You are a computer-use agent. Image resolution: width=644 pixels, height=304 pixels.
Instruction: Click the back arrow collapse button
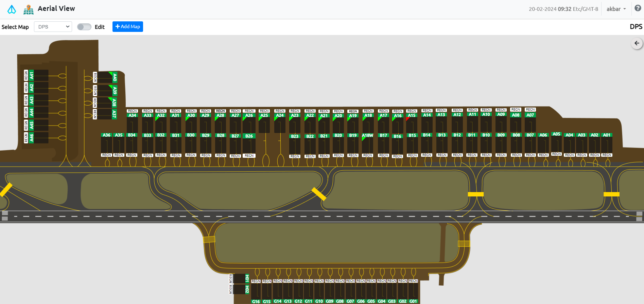coord(637,43)
